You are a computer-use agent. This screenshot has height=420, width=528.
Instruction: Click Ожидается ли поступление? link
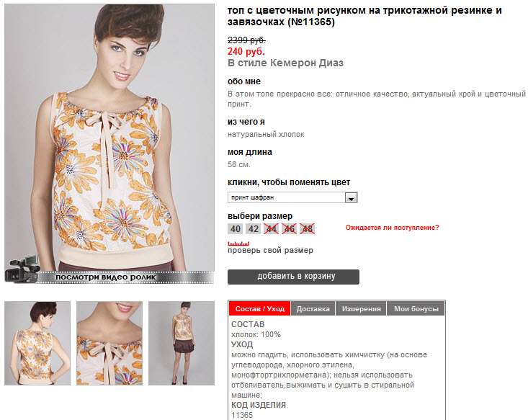click(x=393, y=228)
